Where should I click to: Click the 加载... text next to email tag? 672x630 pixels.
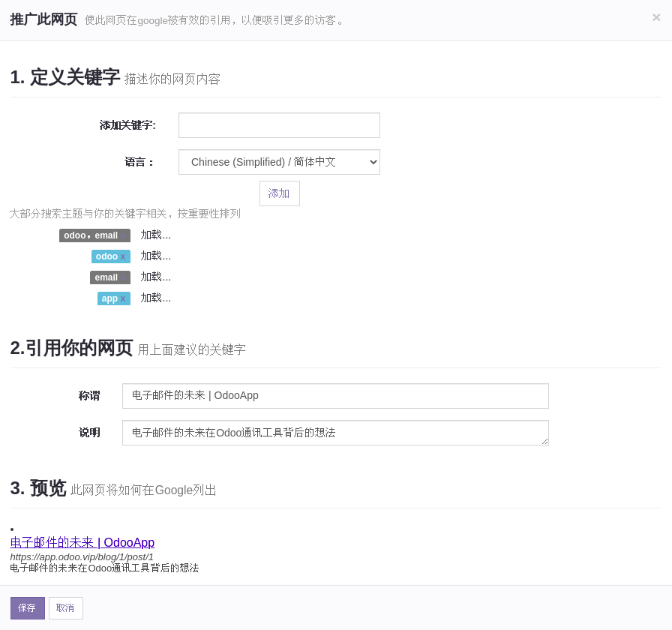155,277
